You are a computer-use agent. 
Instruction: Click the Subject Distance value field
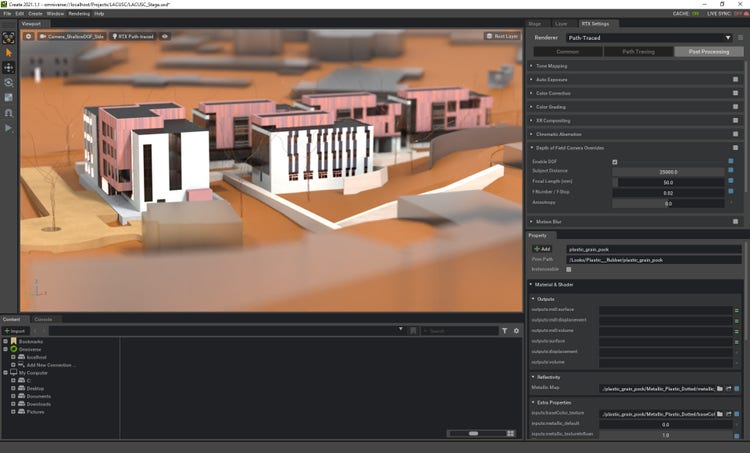[x=667, y=171]
